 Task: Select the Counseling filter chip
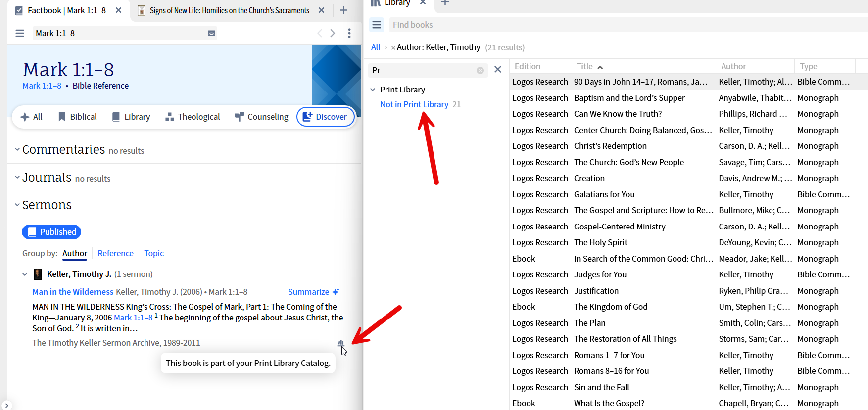coord(261,117)
